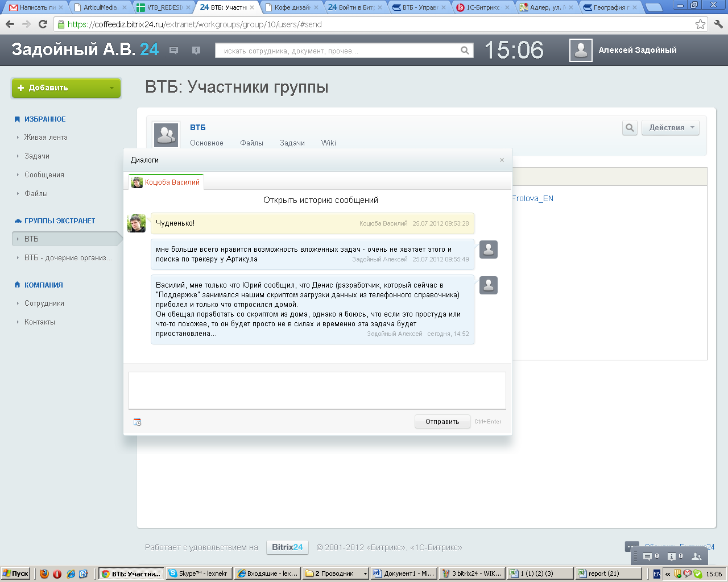Open Internet Explorer from quick launch

[x=71, y=573]
